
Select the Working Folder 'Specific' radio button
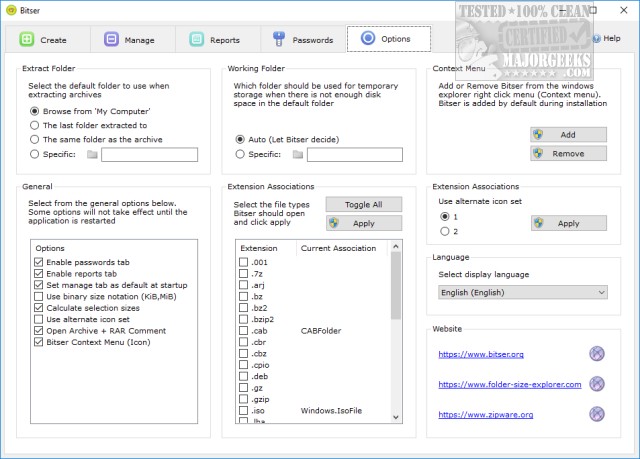click(x=240, y=154)
